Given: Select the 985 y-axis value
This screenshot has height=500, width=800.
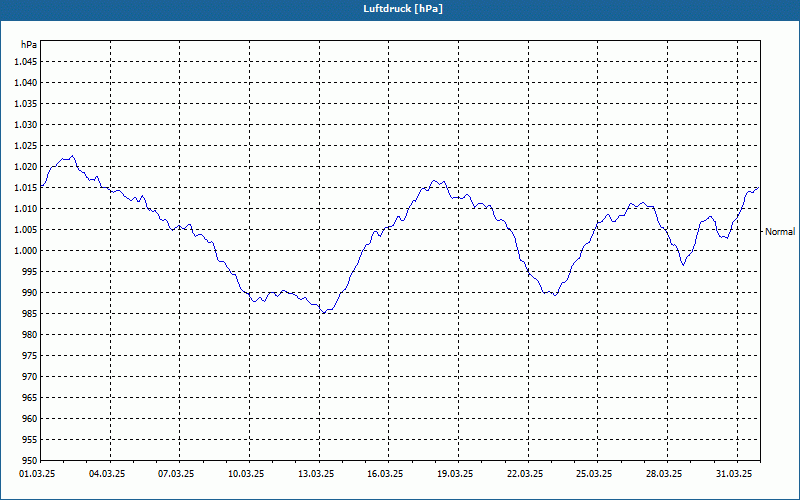Looking at the screenshot, I should tap(31, 314).
